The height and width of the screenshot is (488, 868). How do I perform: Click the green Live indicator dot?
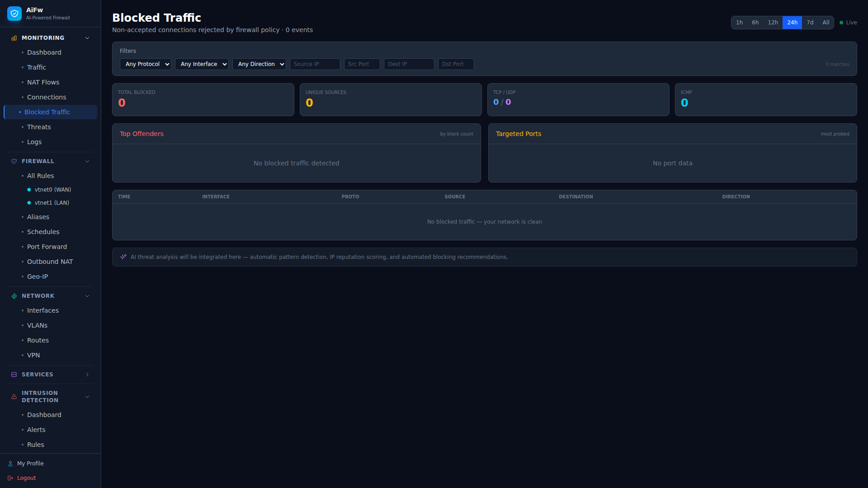841,23
